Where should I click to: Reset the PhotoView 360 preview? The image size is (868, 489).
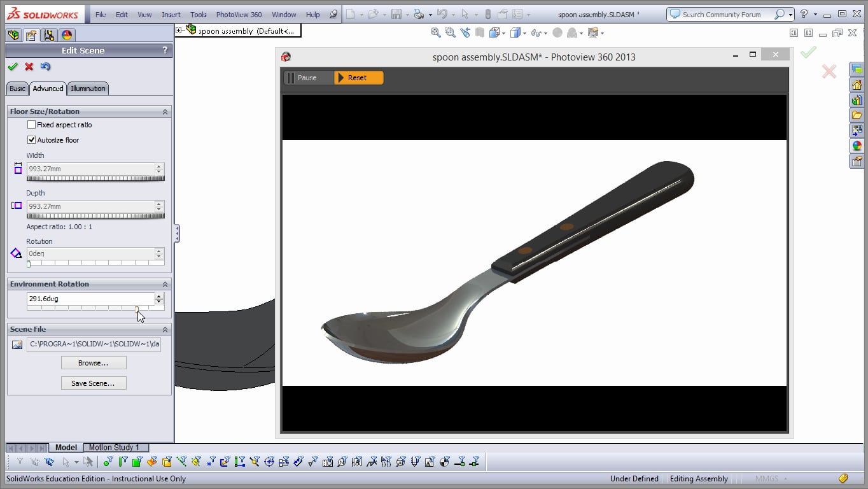point(359,78)
